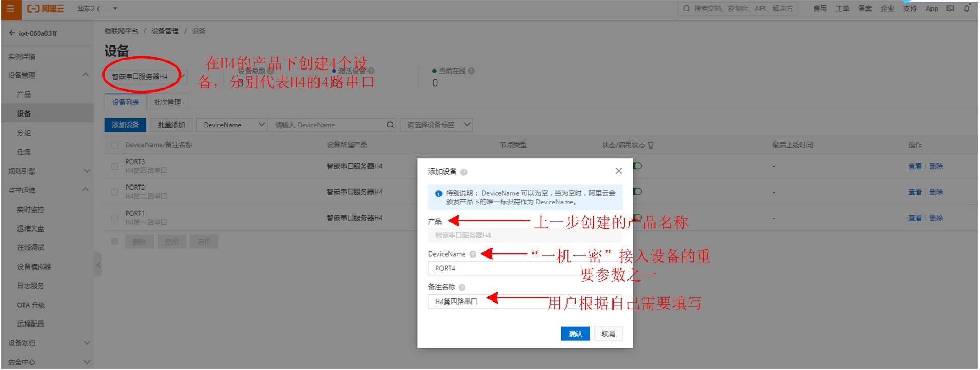Check the PORT3 device row checkbox
Image resolution: width=980 pixels, height=370 pixels.
click(x=114, y=166)
